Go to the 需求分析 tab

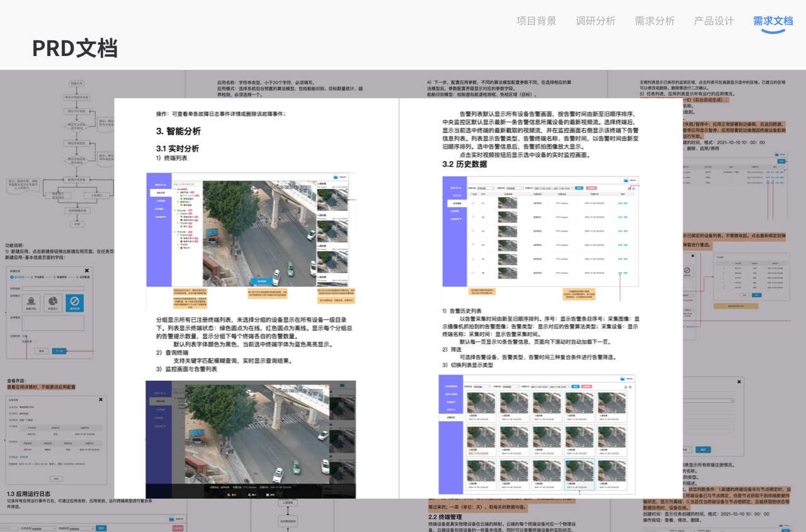click(655, 21)
